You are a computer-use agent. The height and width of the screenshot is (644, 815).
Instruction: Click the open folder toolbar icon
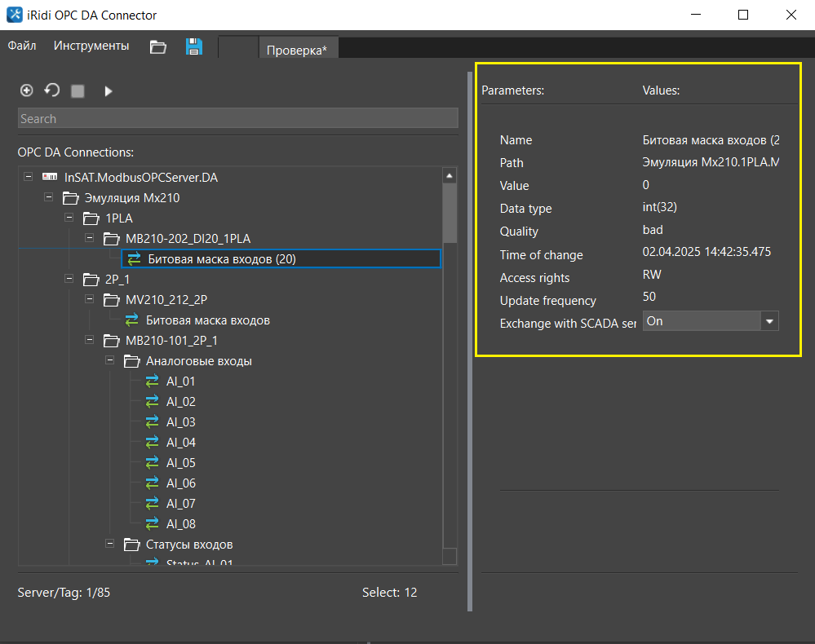158,46
